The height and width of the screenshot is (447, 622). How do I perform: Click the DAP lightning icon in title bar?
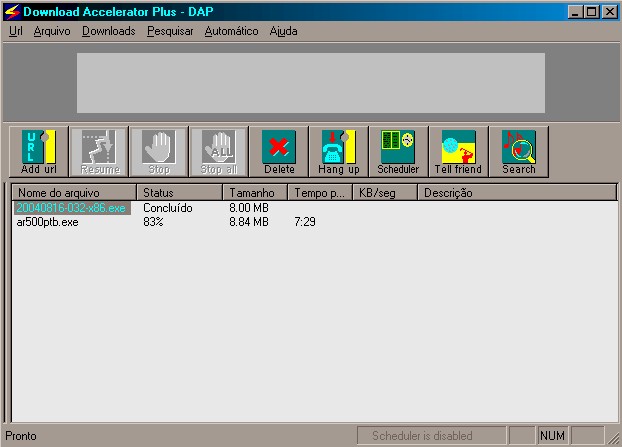[x=12, y=12]
